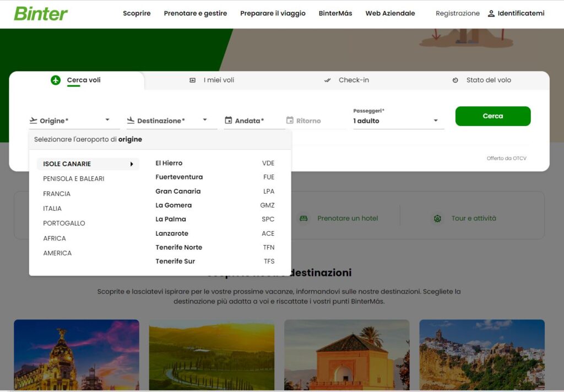Open the Registrazione link
564x392 pixels.
coord(458,13)
